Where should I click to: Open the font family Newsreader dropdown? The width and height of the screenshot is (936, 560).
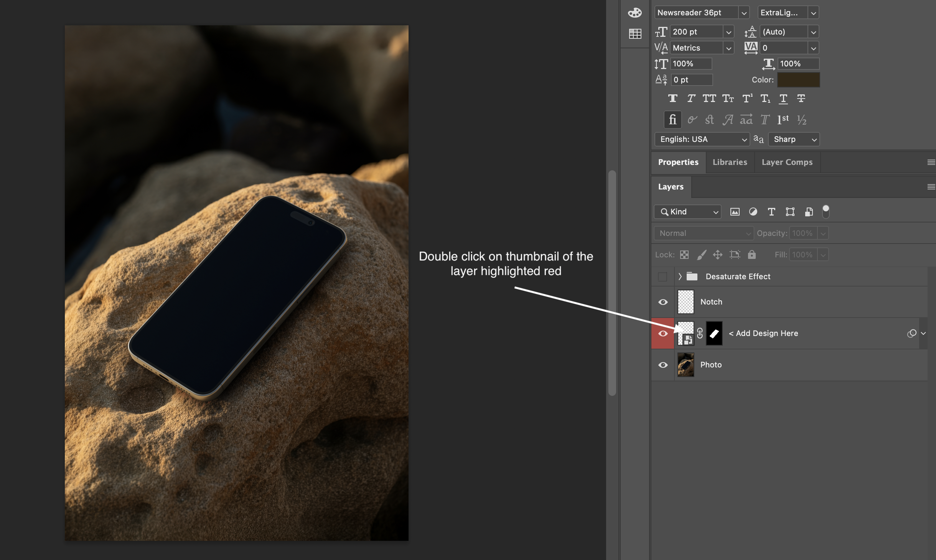[x=744, y=13]
